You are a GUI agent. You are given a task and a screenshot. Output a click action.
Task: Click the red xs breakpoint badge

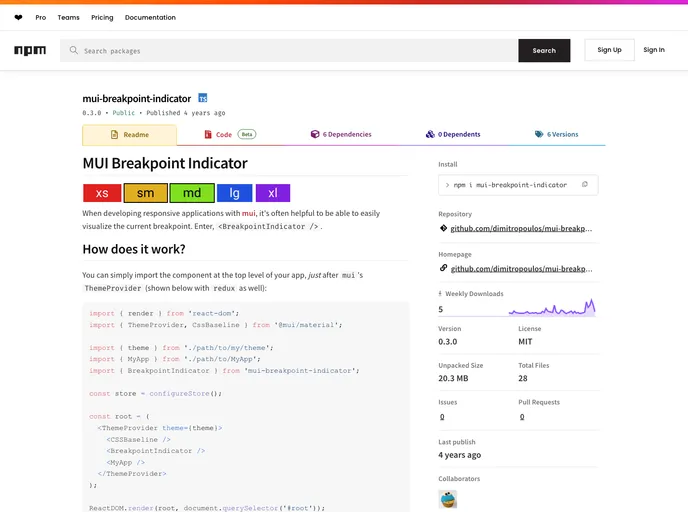(x=102, y=193)
